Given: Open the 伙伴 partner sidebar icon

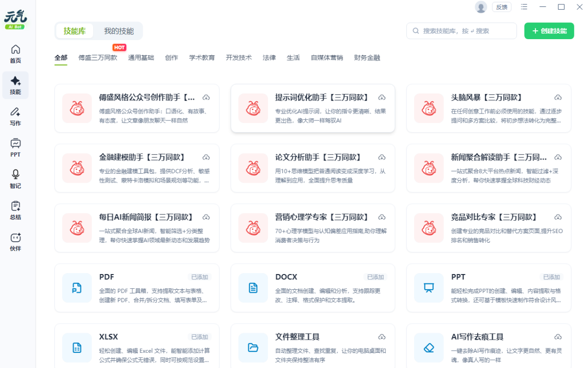Looking at the screenshot, I should (x=16, y=241).
